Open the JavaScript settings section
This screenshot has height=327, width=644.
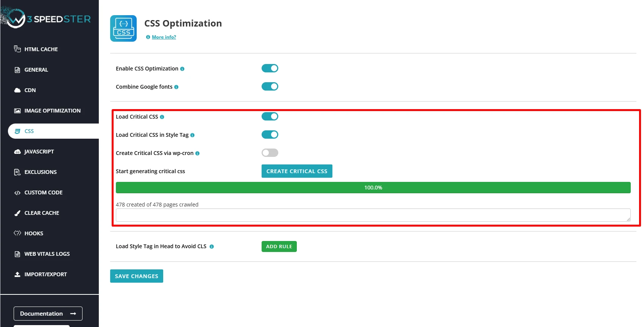click(39, 152)
